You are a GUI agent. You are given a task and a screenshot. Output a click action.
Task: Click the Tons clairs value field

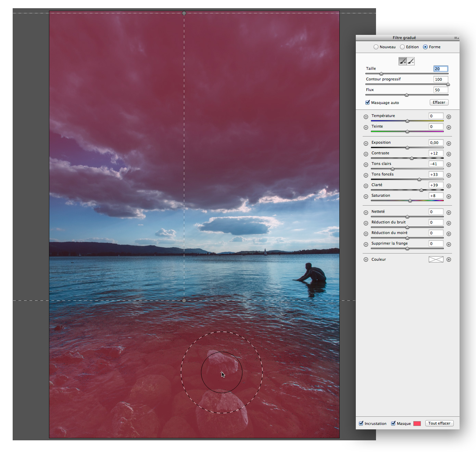click(x=436, y=164)
